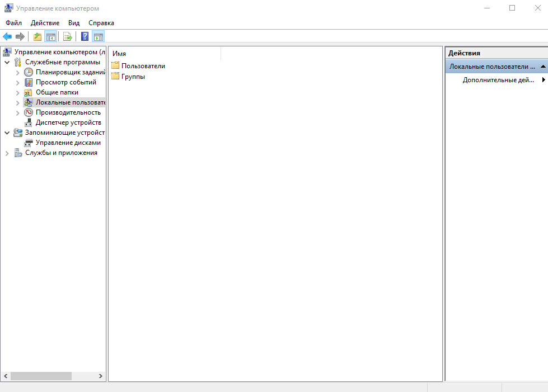Screen dimensions: 548x392
Task: Click the Пользователи folder icon
Action: click(115, 65)
